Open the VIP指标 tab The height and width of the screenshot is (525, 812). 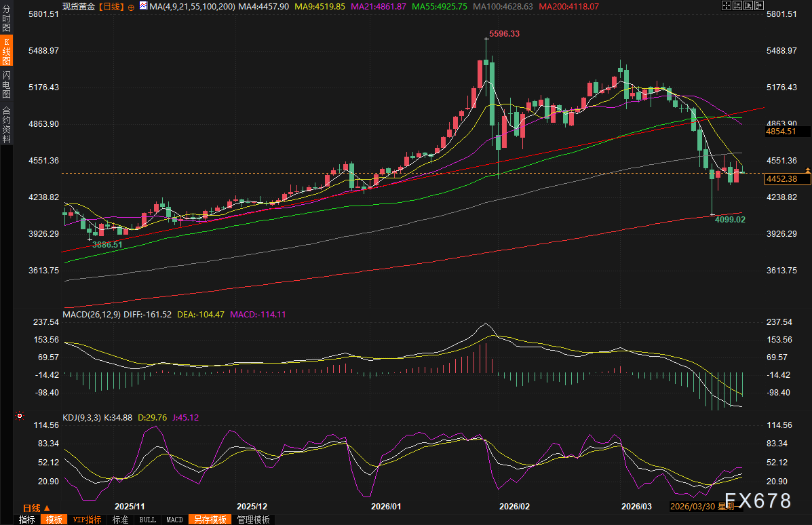pyautogui.click(x=87, y=520)
